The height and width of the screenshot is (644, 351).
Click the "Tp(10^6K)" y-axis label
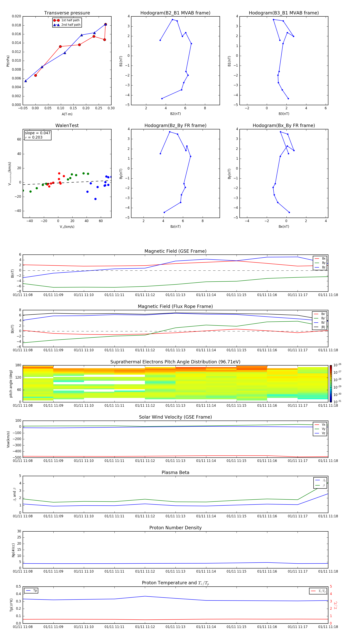(11, 605)
